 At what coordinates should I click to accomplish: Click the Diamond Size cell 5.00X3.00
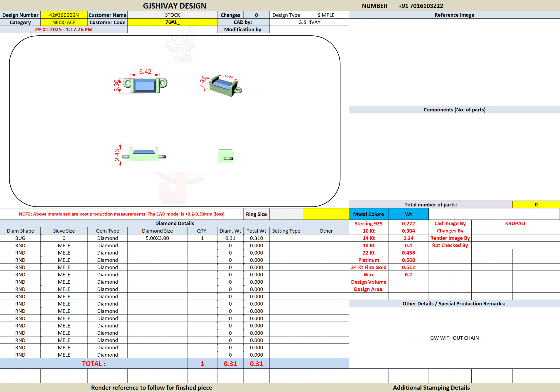tap(157, 238)
